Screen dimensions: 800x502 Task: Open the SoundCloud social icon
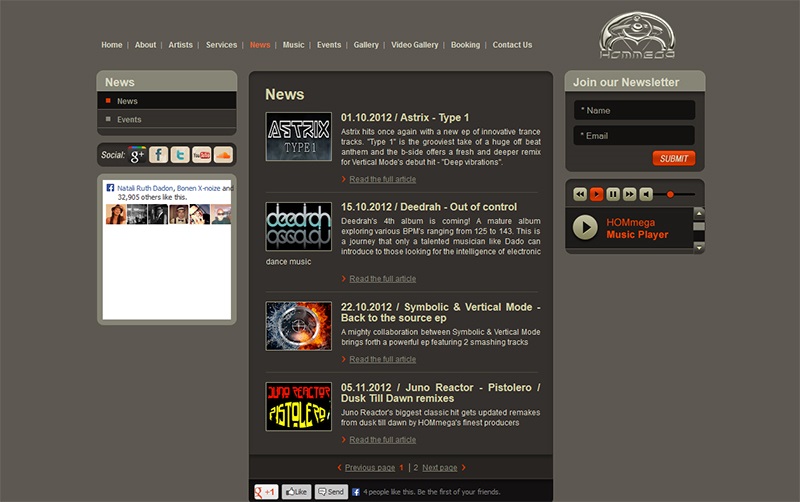point(223,155)
